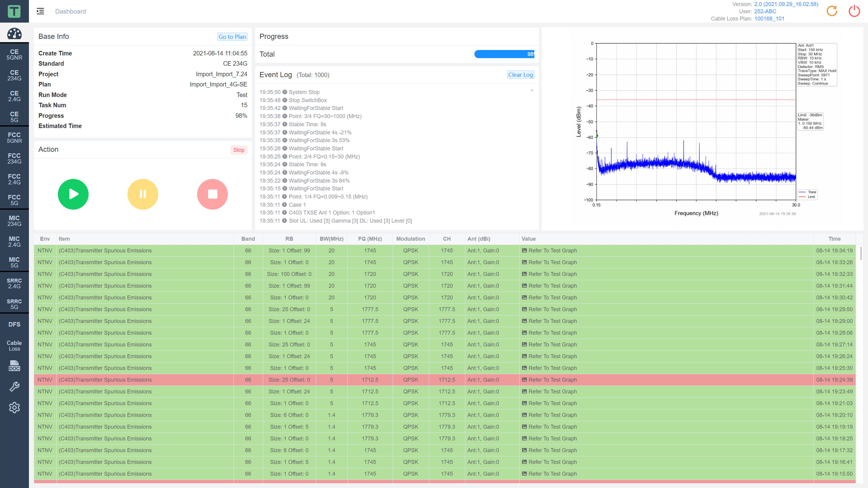Open the settings gear icon
This screenshot has width=868, height=488.
click(14, 408)
